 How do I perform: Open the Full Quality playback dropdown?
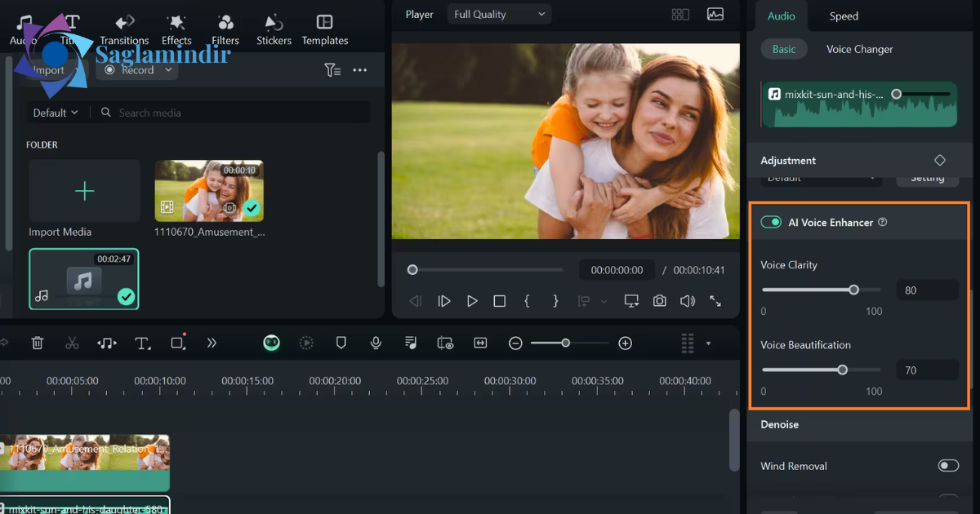[x=499, y=14]
